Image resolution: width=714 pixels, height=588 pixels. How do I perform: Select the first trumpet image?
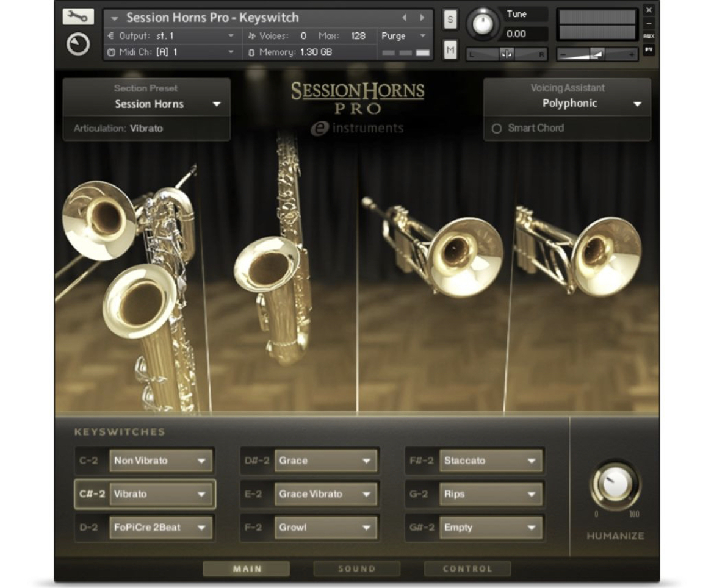tap(433, 248)
